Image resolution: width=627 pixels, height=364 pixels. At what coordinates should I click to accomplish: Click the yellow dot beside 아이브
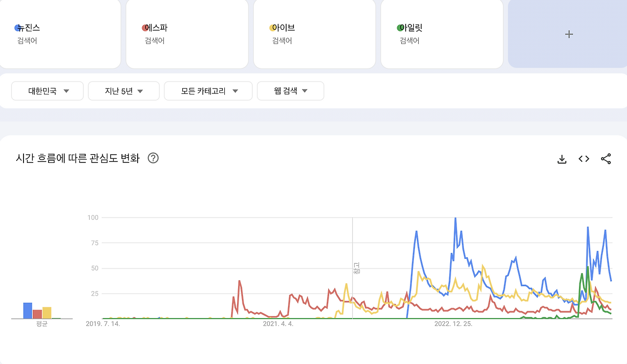point(272,27)
